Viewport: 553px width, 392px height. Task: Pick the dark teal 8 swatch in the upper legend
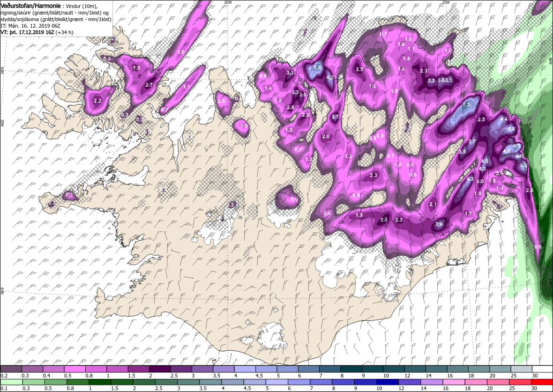[x=351, y=369]
